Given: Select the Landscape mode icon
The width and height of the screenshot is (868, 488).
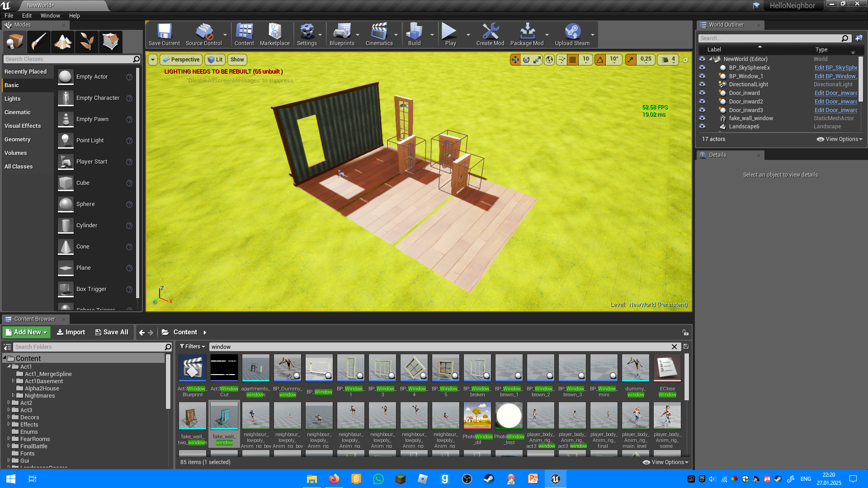Looking at the screenshot, I should coord(63,42).
